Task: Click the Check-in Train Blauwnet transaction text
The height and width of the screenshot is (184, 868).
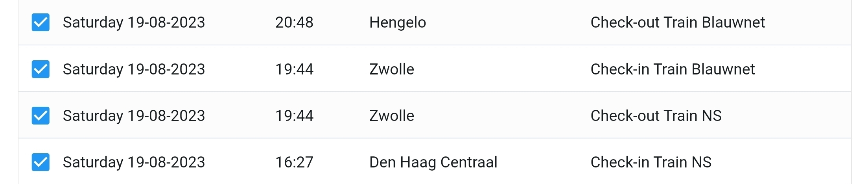Action: (x=673, y=69)
